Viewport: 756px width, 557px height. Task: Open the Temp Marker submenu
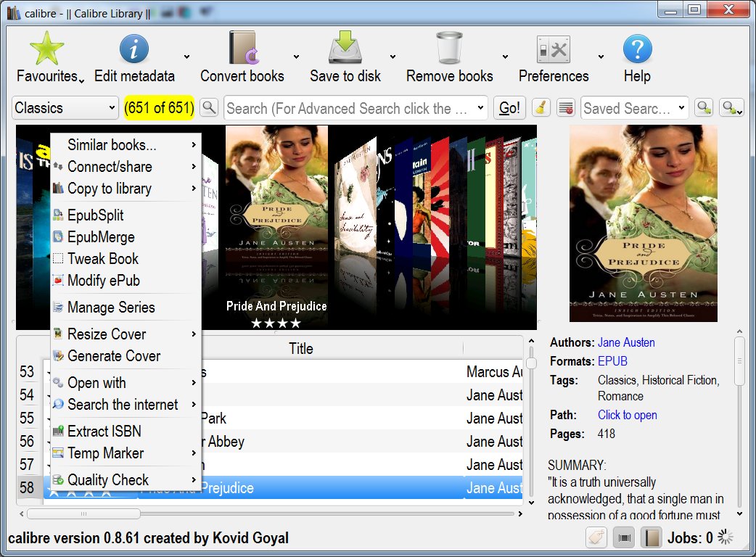pos(126,453)
